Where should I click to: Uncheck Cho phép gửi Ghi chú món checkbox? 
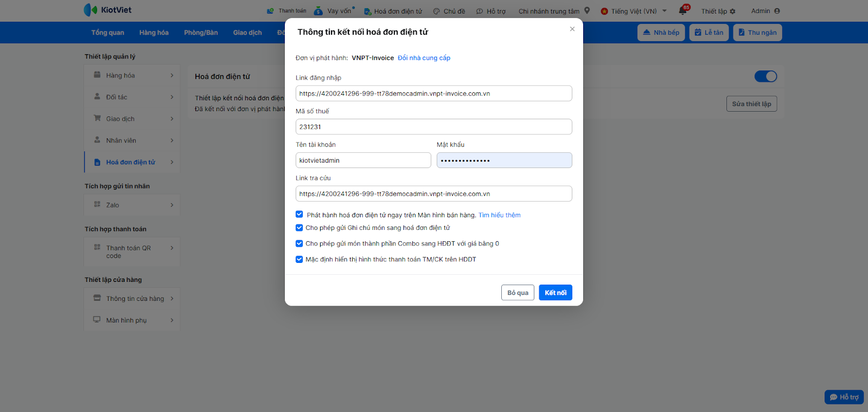[299, 228]
